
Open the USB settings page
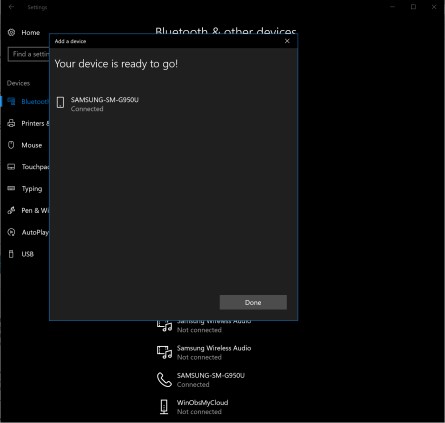tap(21, 254)
